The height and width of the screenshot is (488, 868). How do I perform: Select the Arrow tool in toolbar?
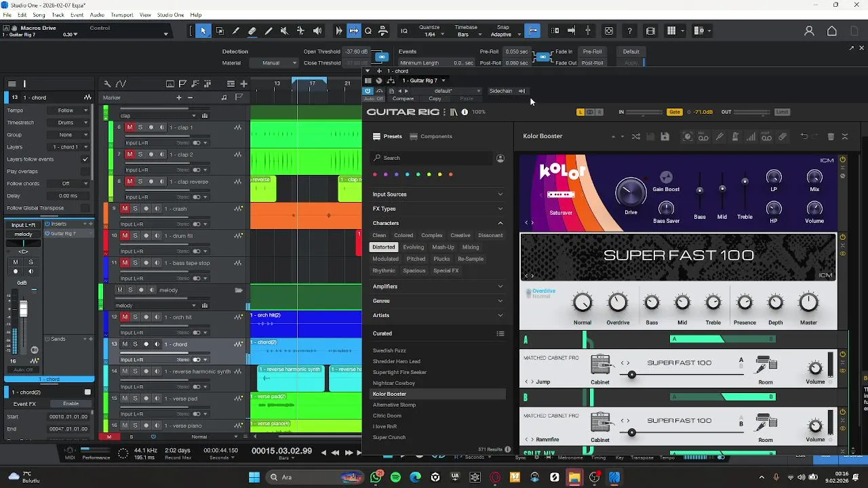click(x=203, y=30)
